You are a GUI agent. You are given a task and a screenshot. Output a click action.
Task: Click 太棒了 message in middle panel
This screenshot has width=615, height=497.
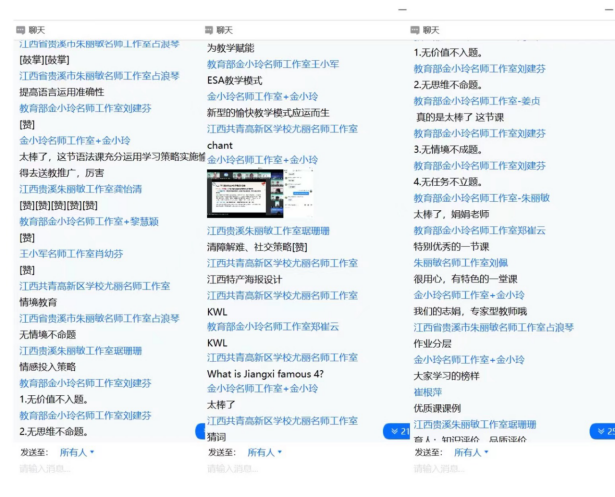tap(221, 405)
